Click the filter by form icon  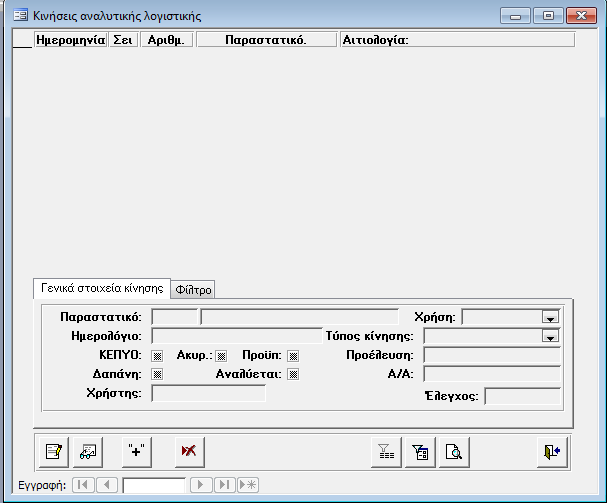420,452
